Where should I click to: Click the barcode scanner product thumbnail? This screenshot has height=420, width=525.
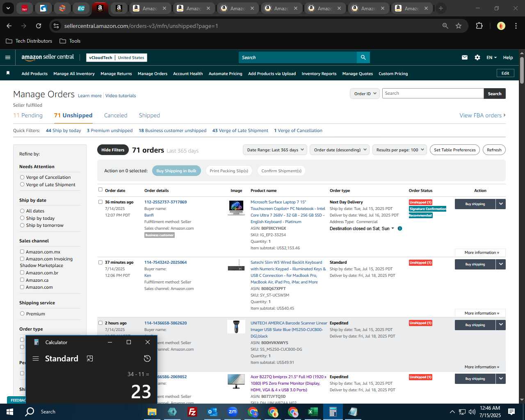(x=236, y=327)
